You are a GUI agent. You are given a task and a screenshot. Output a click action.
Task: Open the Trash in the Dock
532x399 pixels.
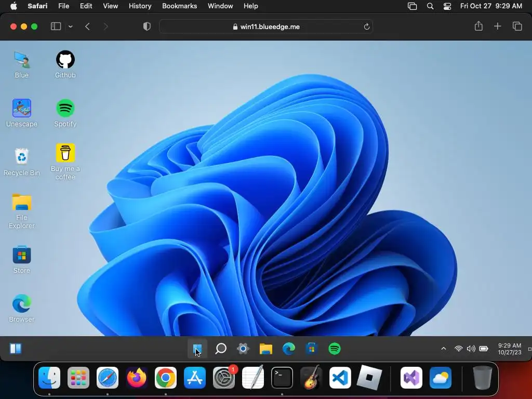pyautogui.click(x=483, y=378)
